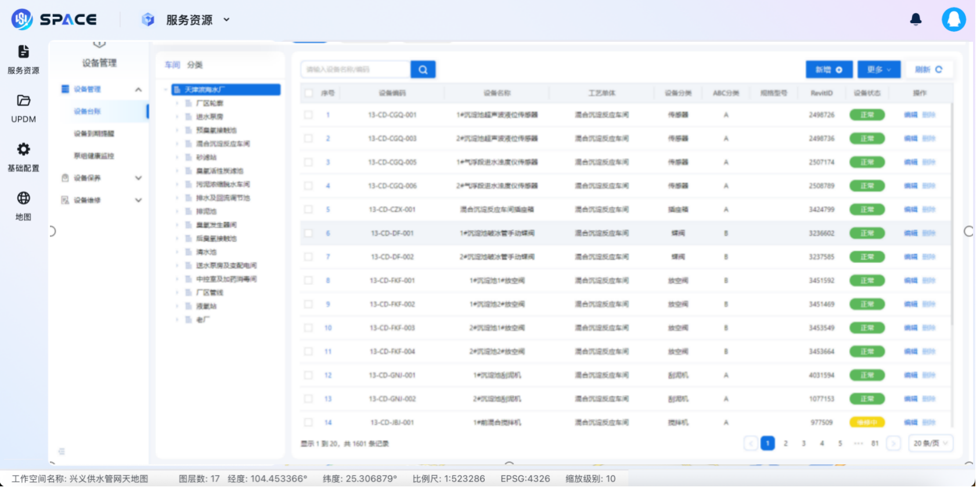Click the notification bell icon
The height and width of the screenshot is (491, 980).
point(916,20)
